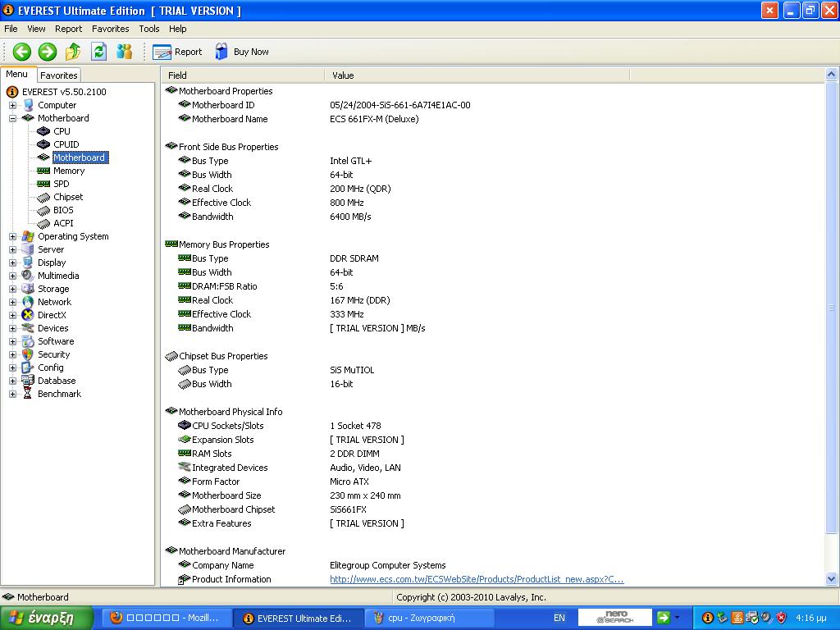The height and width of the screenshot is (630, 840).
Task: Click the scrollbar up arrow in details pane
Action: coord(832,75)
